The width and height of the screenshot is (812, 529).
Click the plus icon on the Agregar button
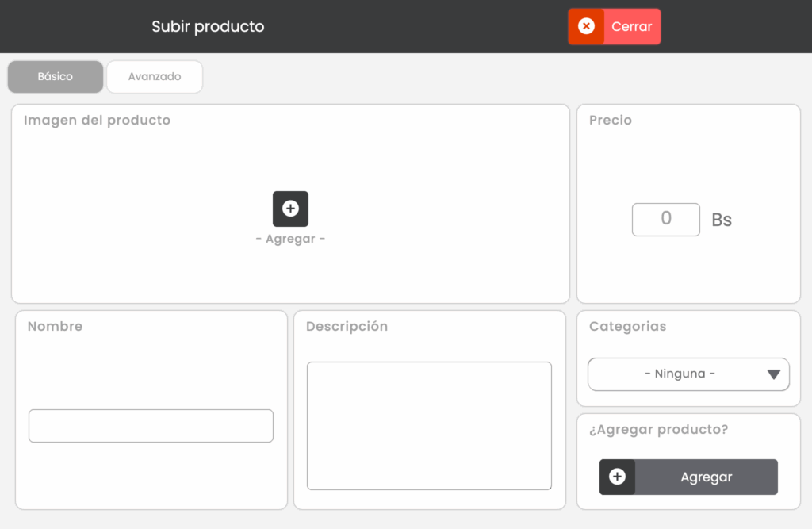pos(617,477)
